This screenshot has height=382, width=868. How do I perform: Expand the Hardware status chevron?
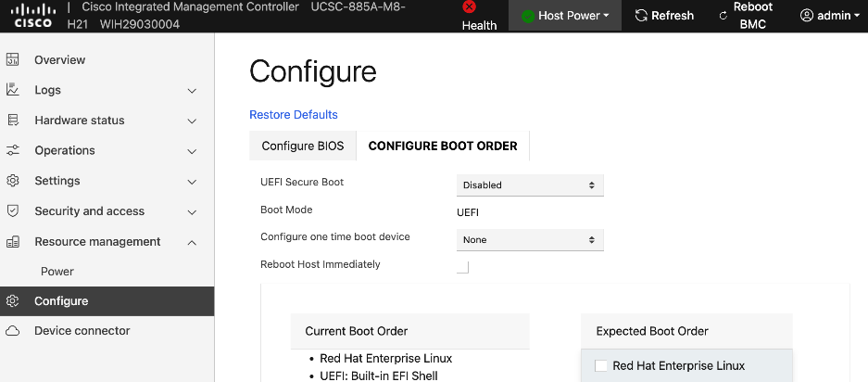point(192,121)
